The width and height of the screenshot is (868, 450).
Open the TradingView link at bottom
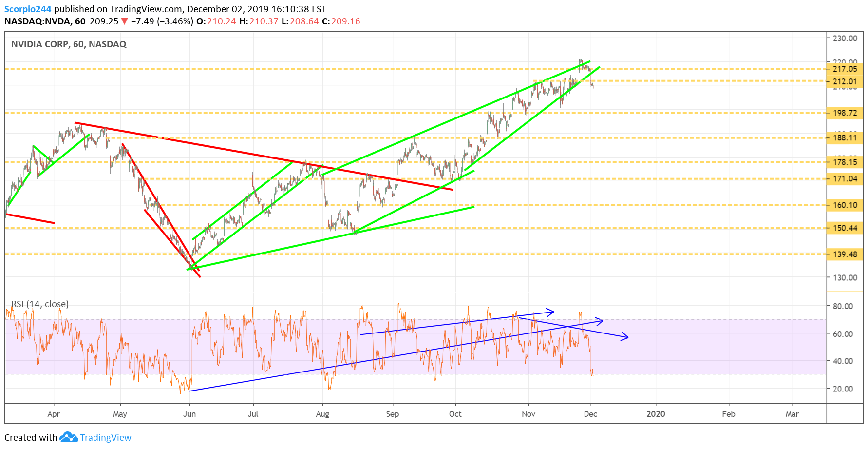[106, 437]
